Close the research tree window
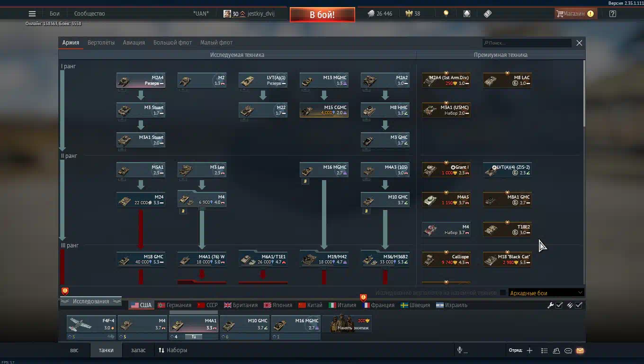Screen dimensions: 644x364 tap(579, 43)
